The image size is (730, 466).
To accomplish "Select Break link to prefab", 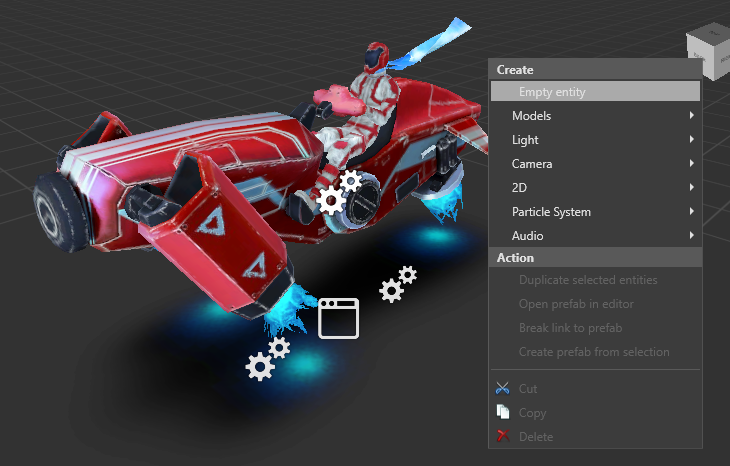I will point(570,328).
